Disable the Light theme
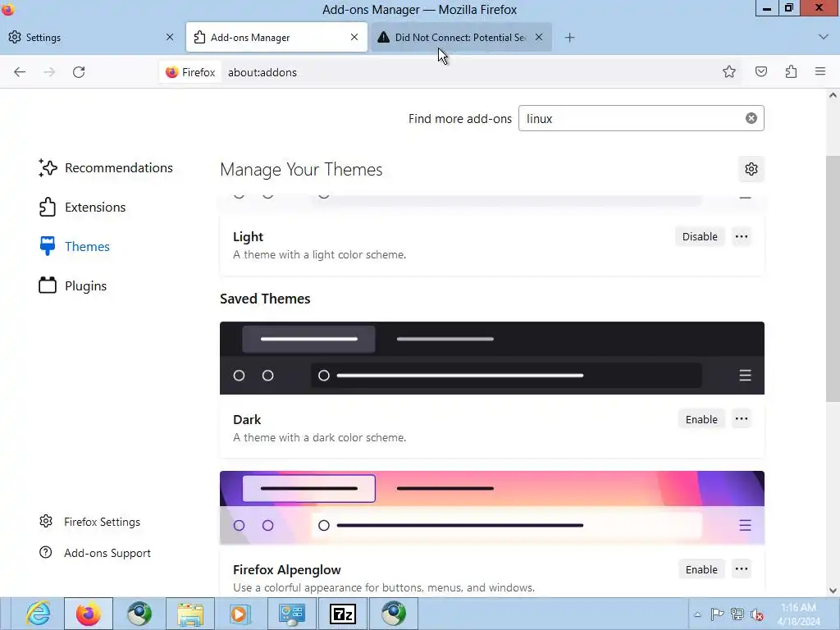The width and height of the screenshot is (840, 630). click(x=700, y=237)
